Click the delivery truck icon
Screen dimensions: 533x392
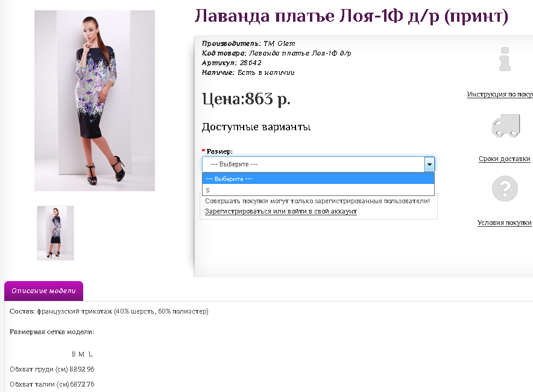(x=505, y=126)
